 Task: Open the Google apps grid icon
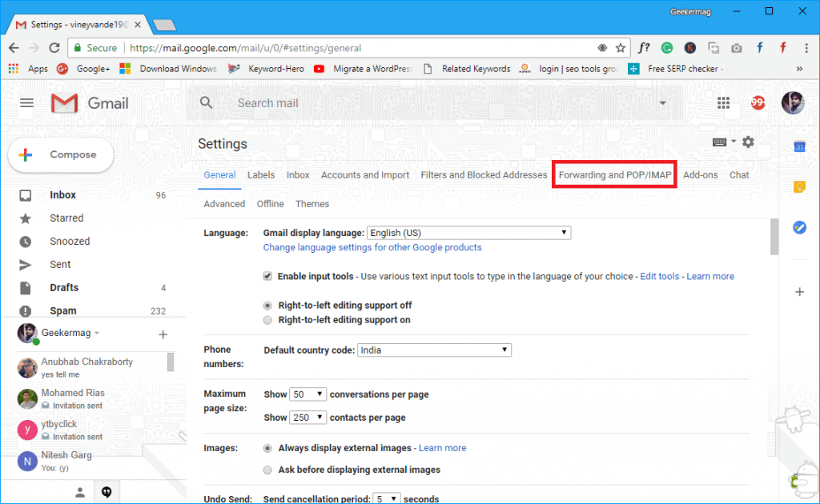click(723, 103)
